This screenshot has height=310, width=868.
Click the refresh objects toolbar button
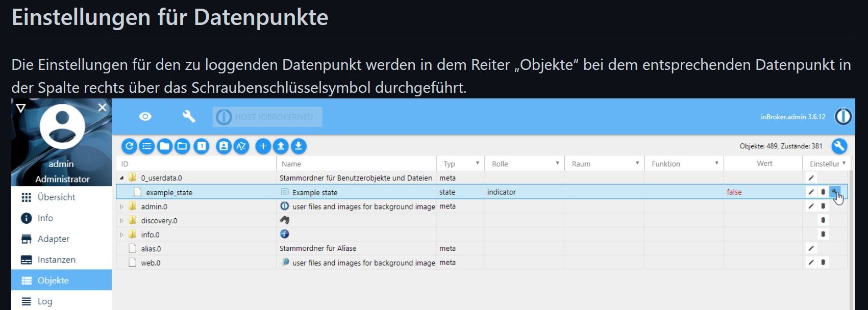click(x=129, y=146)
